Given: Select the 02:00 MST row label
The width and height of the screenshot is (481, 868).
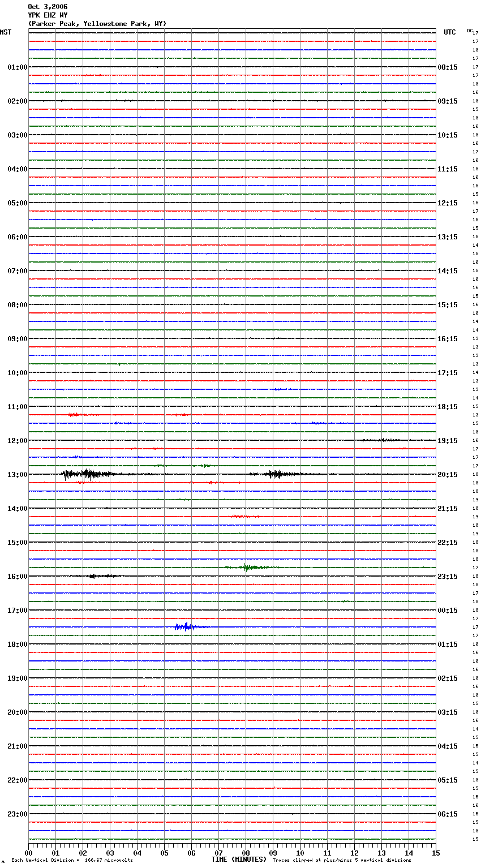Looking at the screenshot, I should click(x=18, y=101).
